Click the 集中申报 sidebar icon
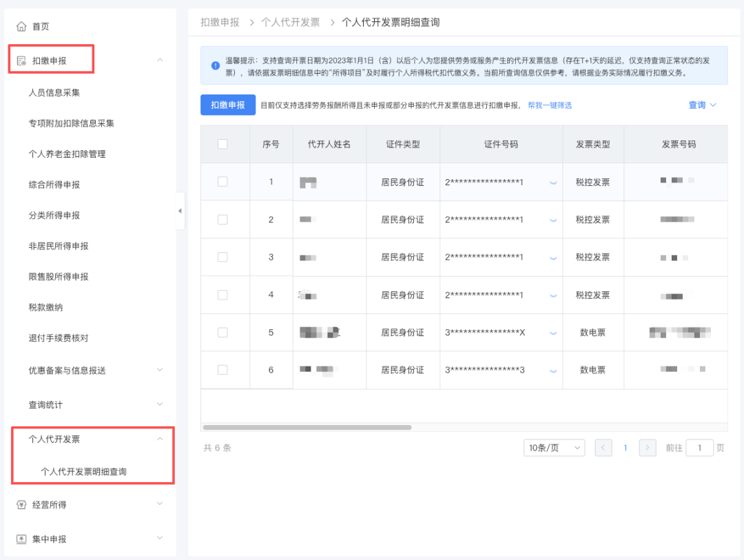744x560 pixels. coord(21,539)
